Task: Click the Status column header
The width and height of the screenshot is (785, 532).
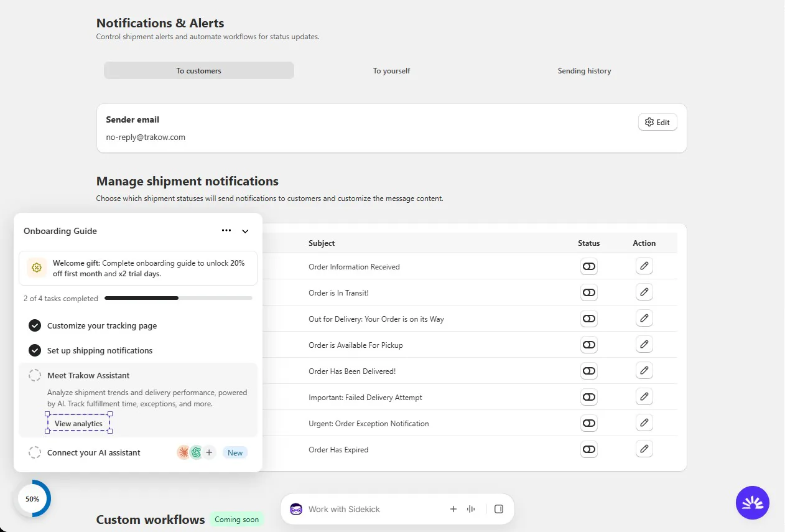Action: click(x=589, y=243)
